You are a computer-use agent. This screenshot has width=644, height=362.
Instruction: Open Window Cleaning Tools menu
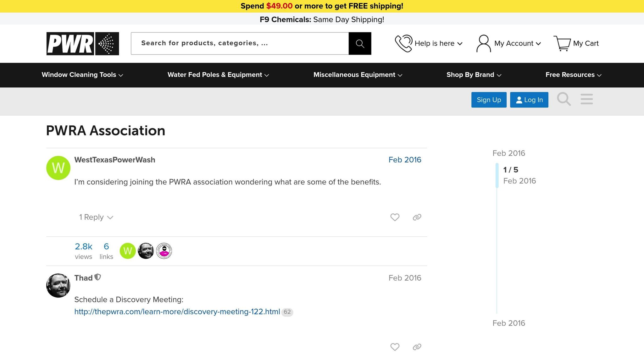coord(82,75)
